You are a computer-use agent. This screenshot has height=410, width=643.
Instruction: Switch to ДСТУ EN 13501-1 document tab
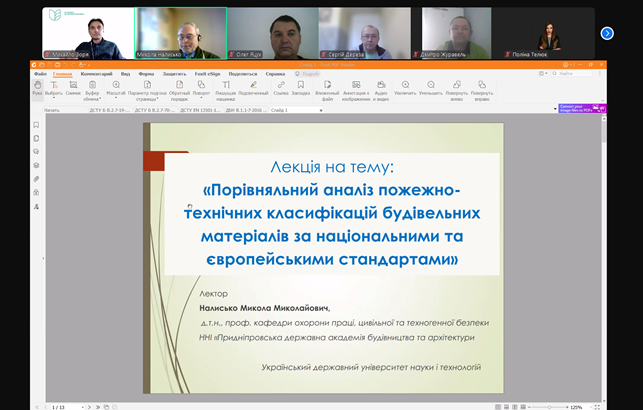201,110
